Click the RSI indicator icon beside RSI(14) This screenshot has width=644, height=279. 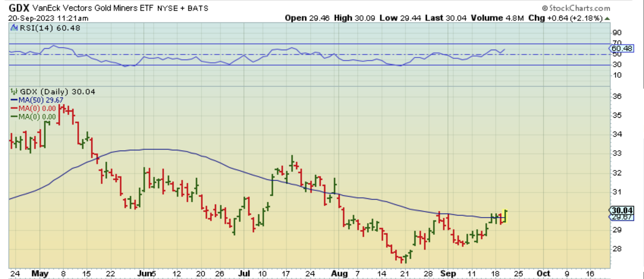coord(14,28)
